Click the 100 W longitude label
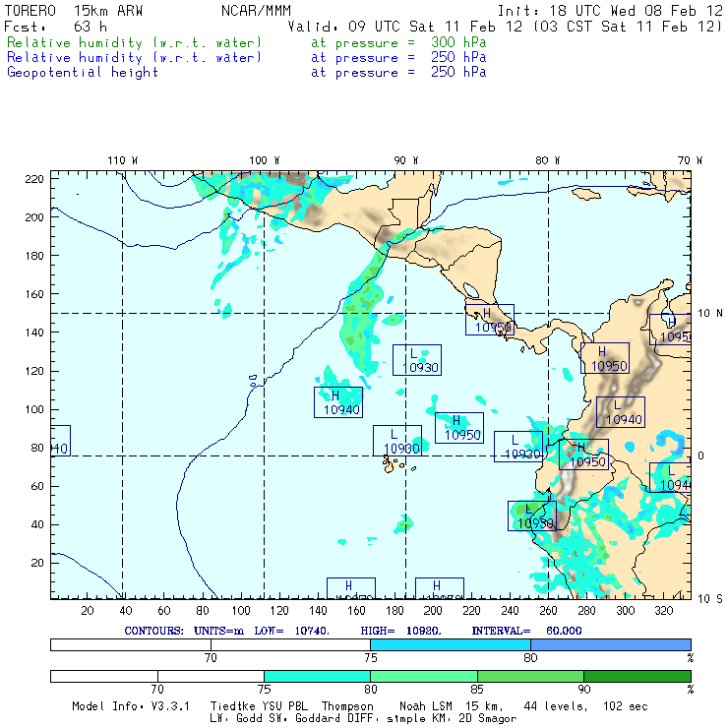This screenshot has height=728, width=728. click(x=265, y=160)
